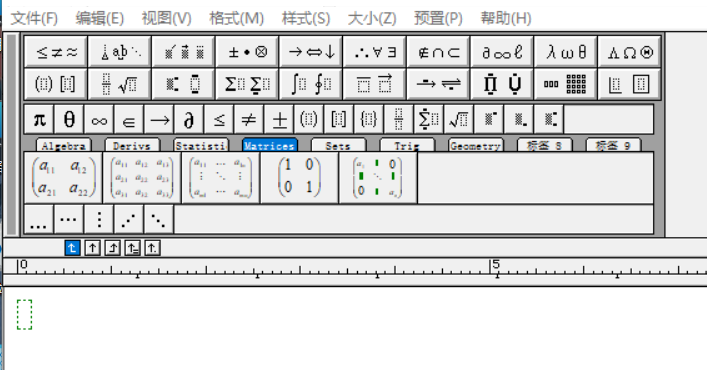Insert the 3x3 matrix expression
The height and width of the screenshot is (370, 707).
pos(142,178)
